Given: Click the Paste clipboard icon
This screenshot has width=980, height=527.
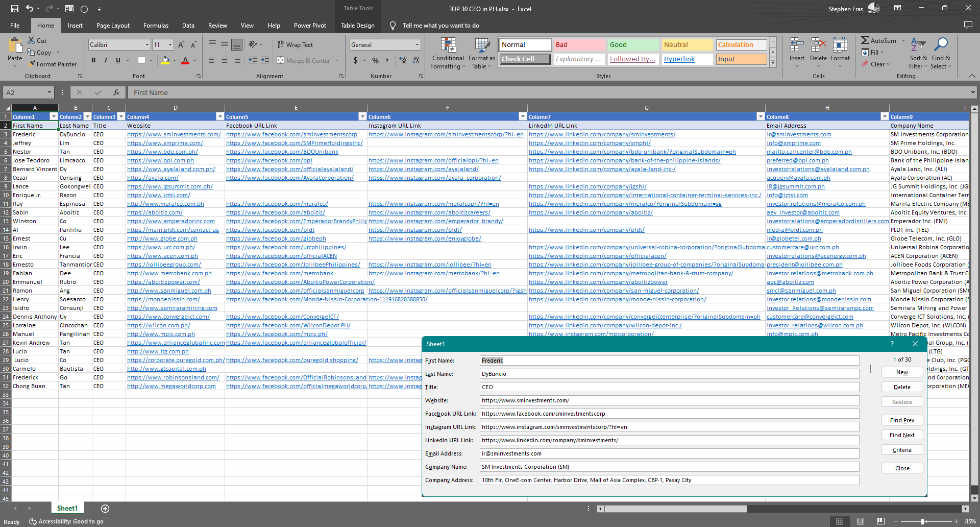Looking at the screenshot, I should [x=15, y=46].
